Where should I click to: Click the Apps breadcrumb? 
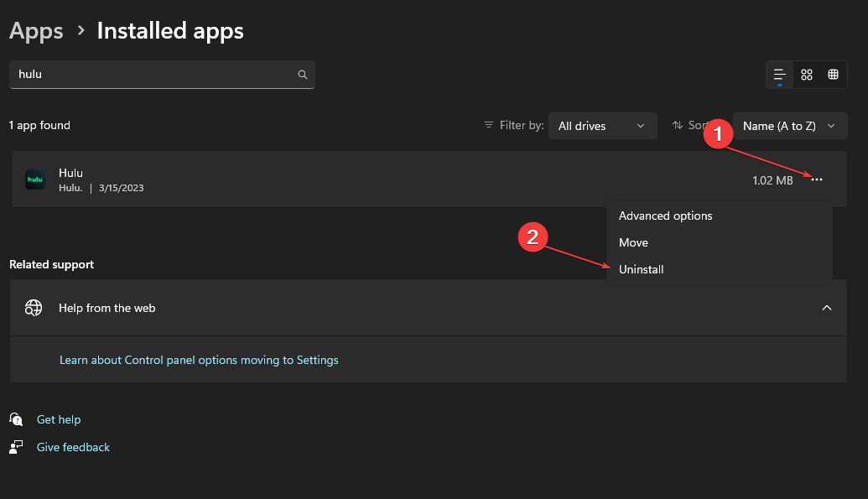(x=36, y=31)
